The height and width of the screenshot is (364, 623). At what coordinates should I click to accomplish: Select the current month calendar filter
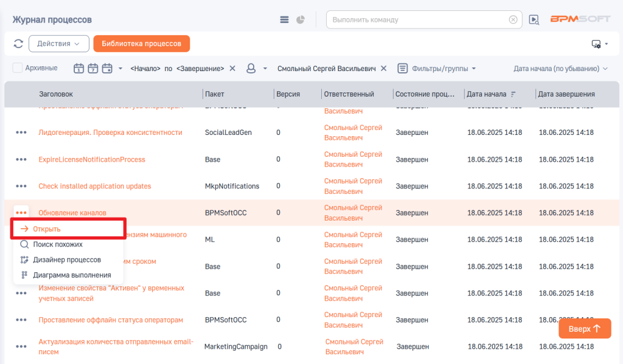pyautogui.click(x=107, y=68)
